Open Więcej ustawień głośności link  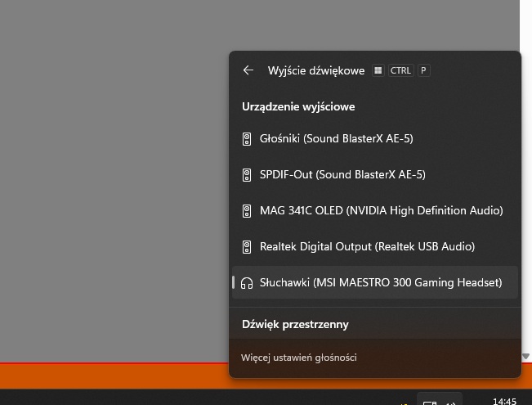299,358
